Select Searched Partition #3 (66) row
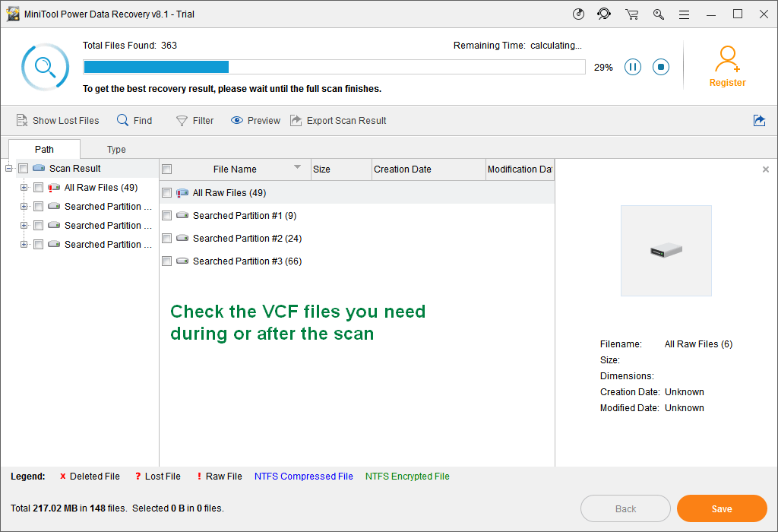 pos(357,261)
